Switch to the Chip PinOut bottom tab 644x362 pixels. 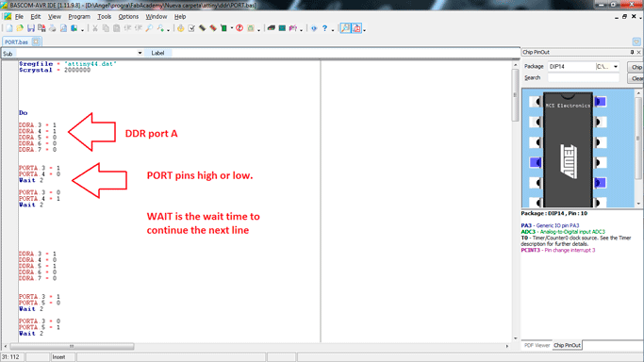click(567, 345)
